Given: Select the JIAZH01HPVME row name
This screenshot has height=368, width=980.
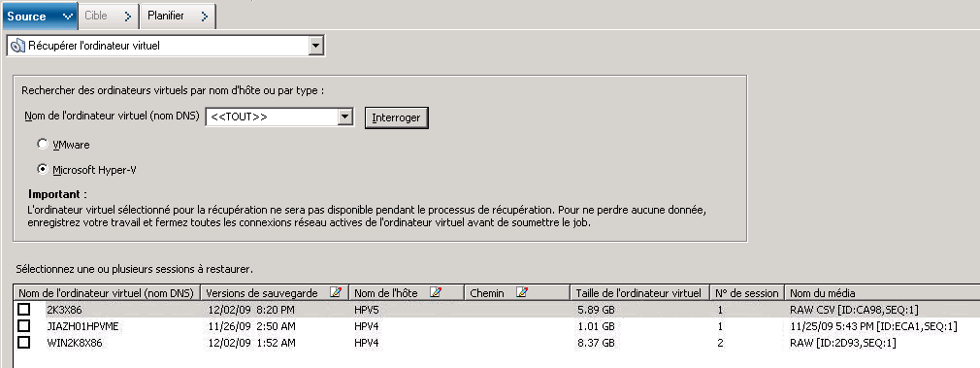Looking at the screenshot, I should pyautogui.click(x=83, y=326).
